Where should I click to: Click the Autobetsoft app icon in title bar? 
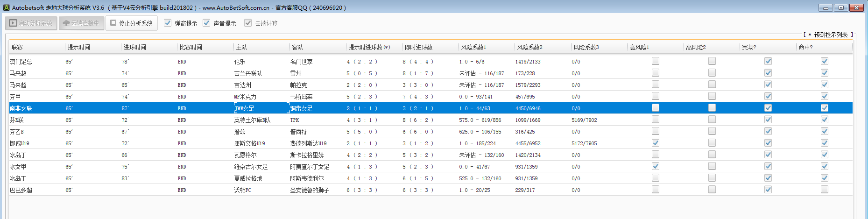click(6, 7)
